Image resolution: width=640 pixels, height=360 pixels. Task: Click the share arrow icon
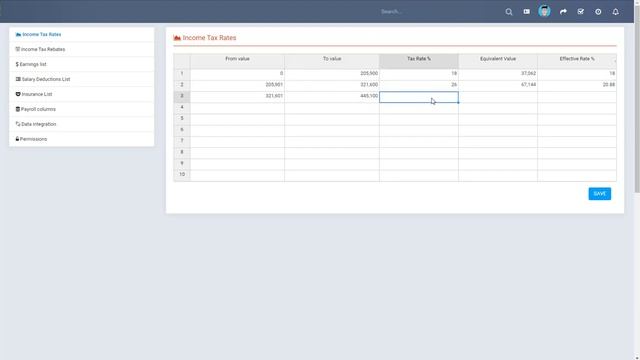(x=563, y=12)
